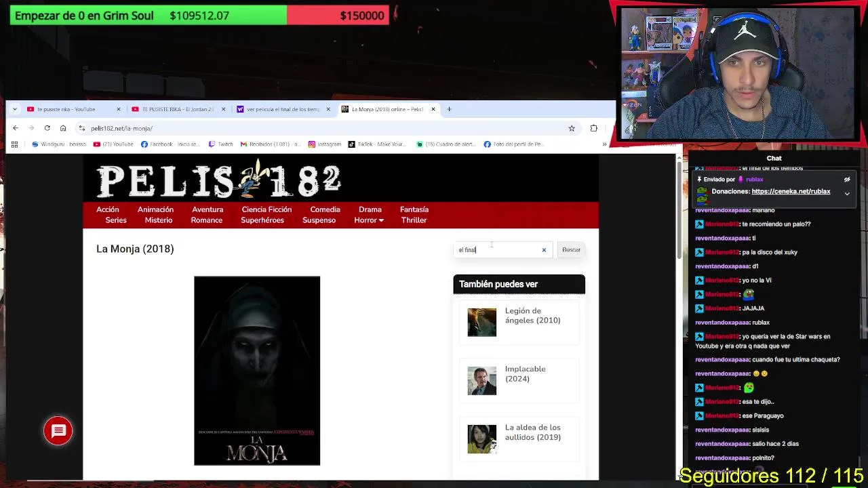Open the Legión de ángeles (2010) link

click(x=533, y=316)
